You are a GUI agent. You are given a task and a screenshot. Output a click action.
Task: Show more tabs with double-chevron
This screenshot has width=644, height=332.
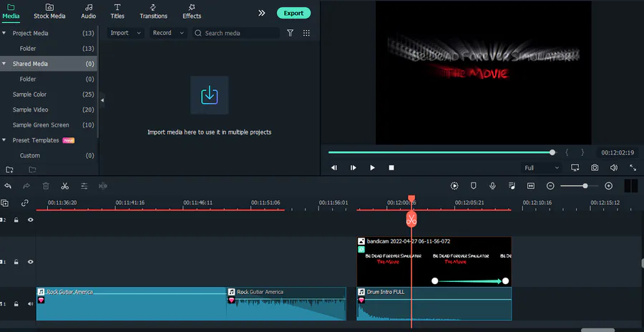[x=262, y=13]
